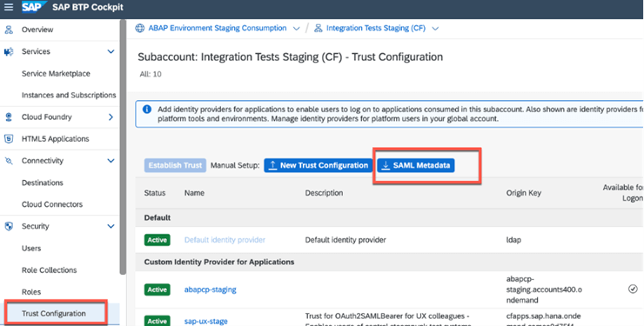Collapse the Services section chevron

[111, 51]
